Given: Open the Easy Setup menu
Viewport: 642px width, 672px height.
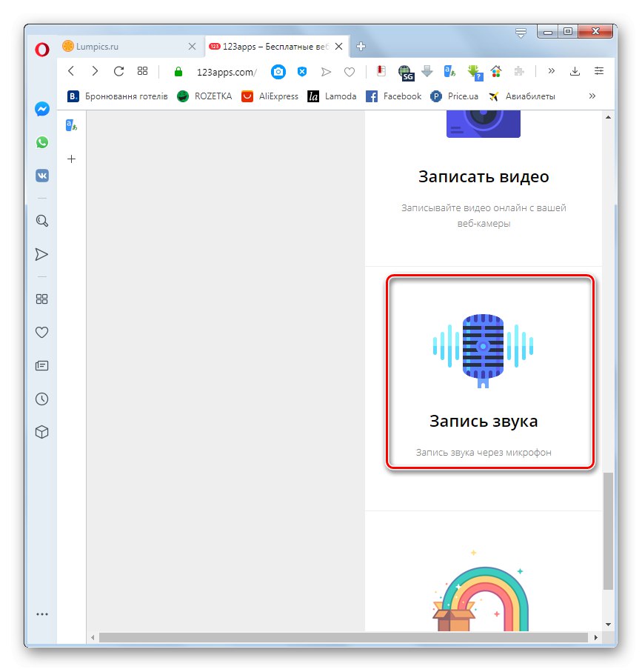Looking at the screenshot, I should tap(599, 71).
